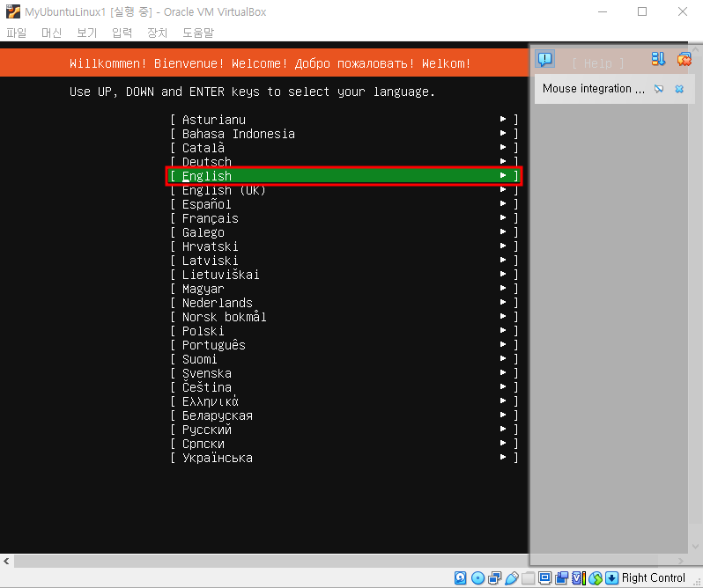Click the arrow on the Galego row

point(503,232)
